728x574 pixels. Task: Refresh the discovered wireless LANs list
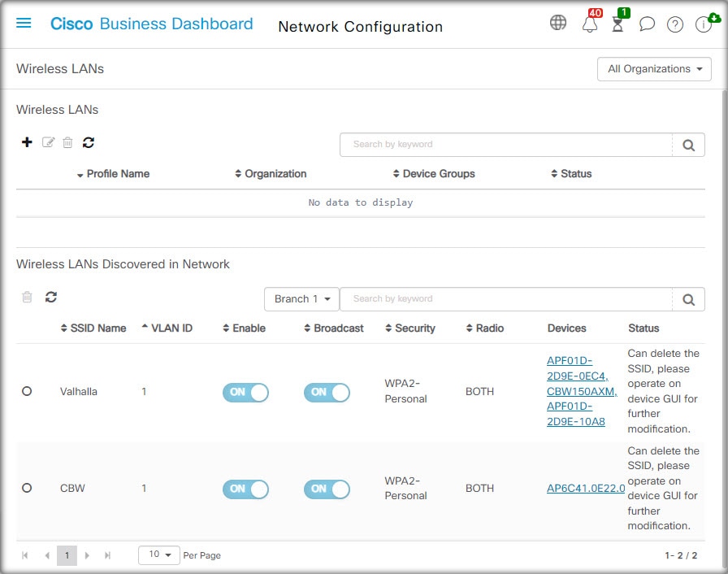point(51,298)
